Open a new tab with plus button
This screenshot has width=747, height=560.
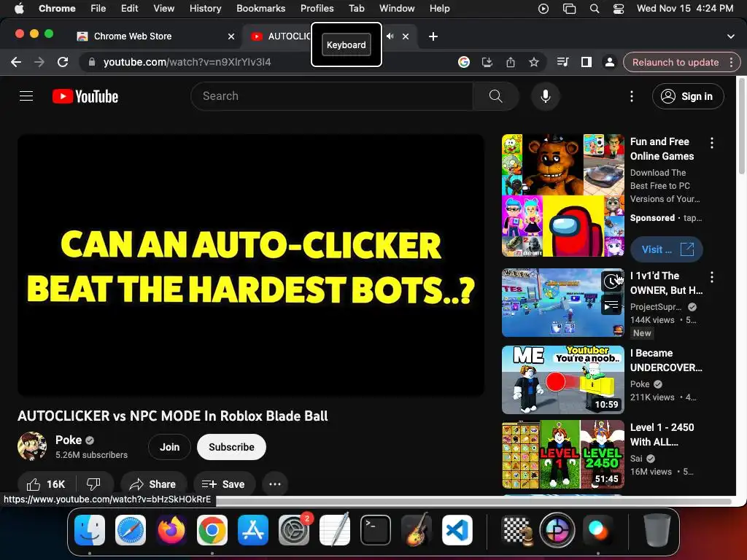pos(433,36)
